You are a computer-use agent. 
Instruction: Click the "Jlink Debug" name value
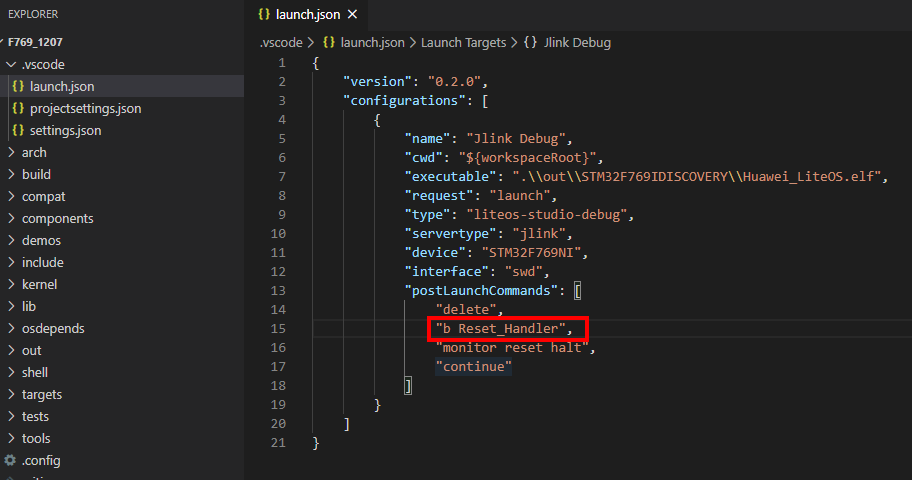pos(516,138)
